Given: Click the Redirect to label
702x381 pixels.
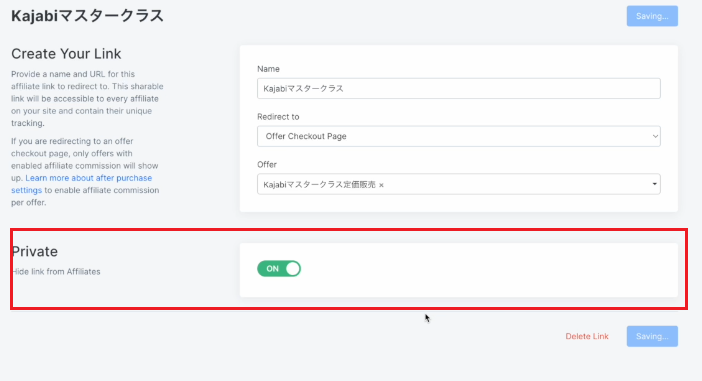Looking at the screenshot, I should click(278, 117).
